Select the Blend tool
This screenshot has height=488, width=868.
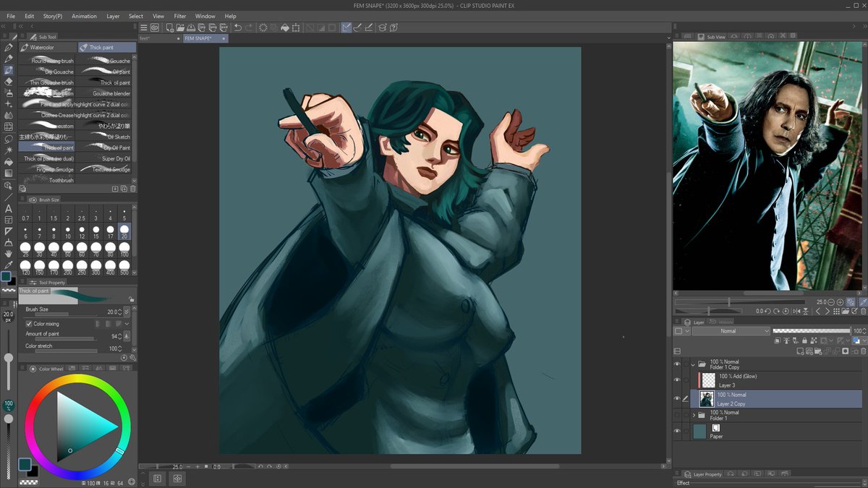(8, 116)
